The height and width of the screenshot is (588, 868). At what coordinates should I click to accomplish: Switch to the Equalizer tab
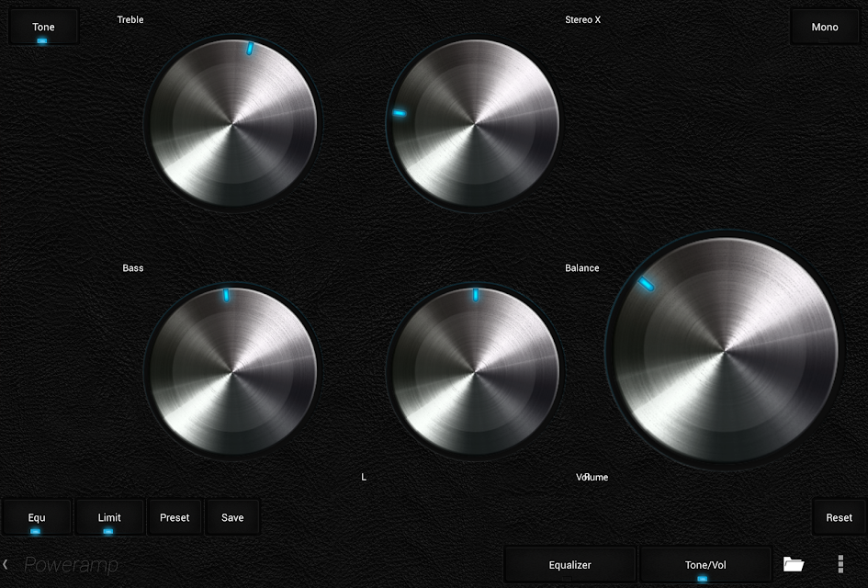tap(569, 565)
